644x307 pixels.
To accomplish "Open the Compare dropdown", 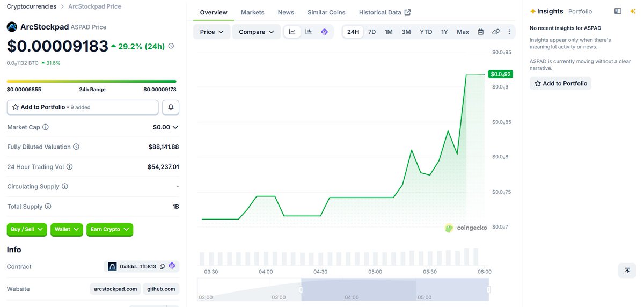I will point(257,32).
